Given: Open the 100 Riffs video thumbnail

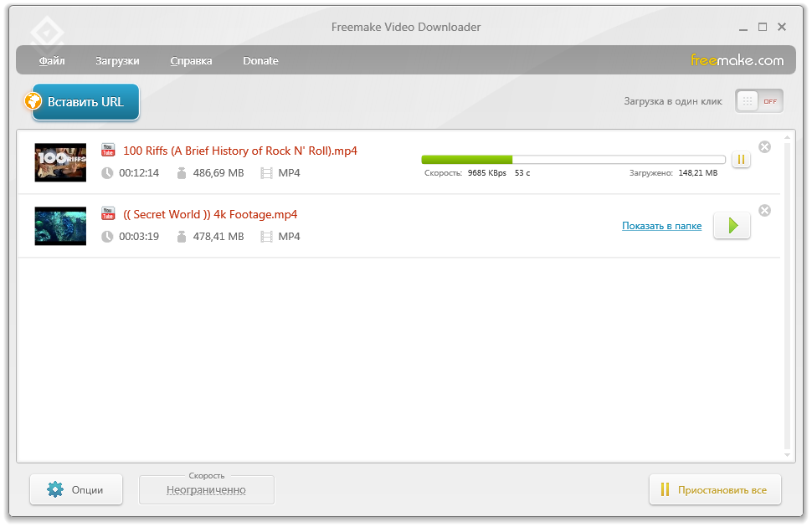Looking at the screenshot, I should [x=60, y=162].
